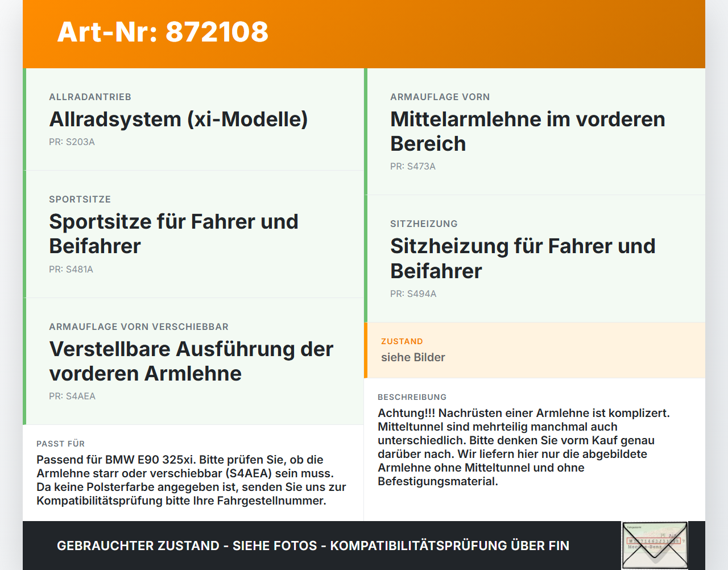The image size is (728, 570).
Task: Click the GEBRAUCHTER ZUSTAND footer text
Action: 313,546
